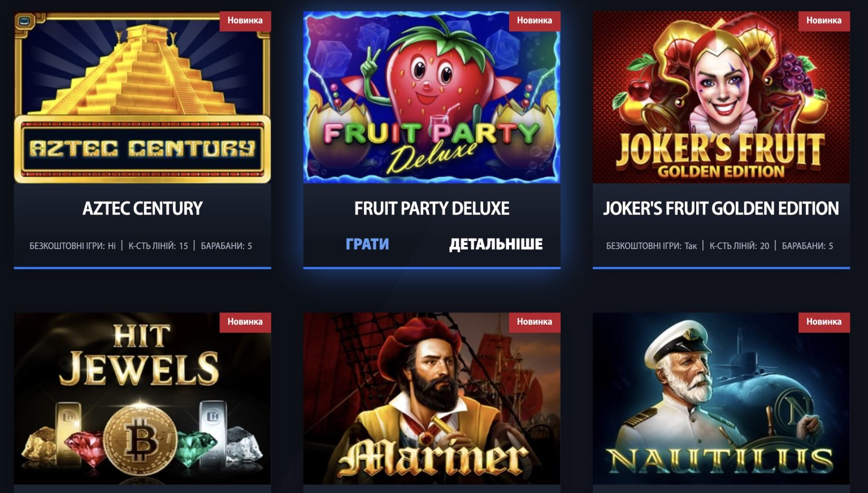
Task: Select the Joker's Fruit Golden Edition thumbnail
Action: point(721,98)
